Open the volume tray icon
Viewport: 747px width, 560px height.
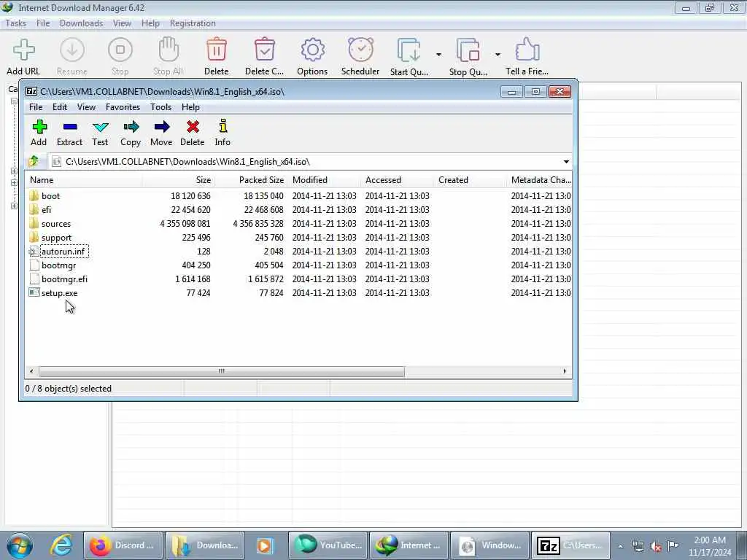[x=656, y=546]
